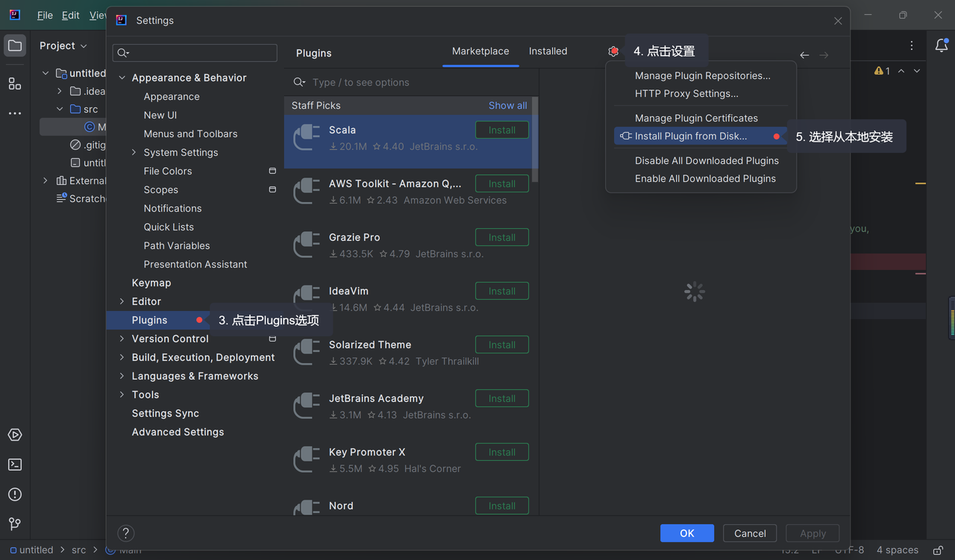Switch to the Installed plugins tab

coord(548,51)
